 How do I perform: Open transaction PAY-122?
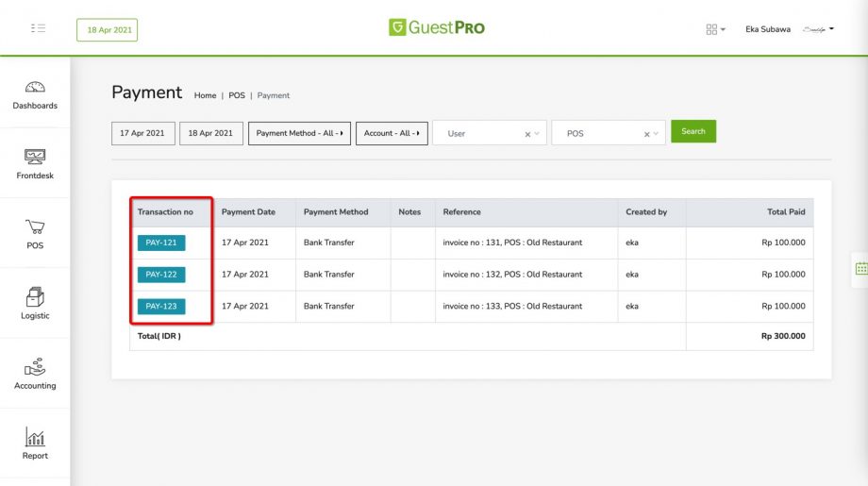pyautogui.click(x=161, y=275)
